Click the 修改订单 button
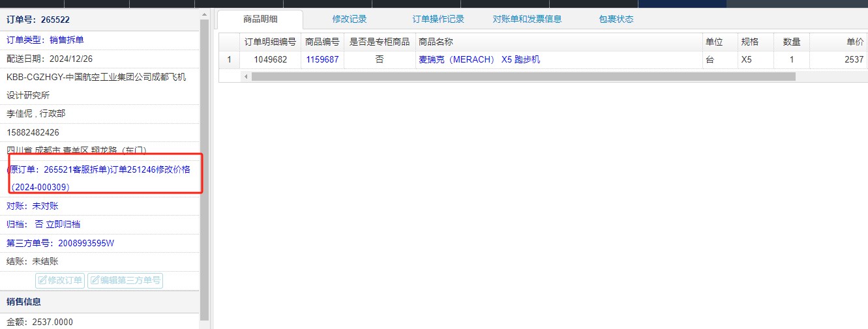Image resolution: width=868 pixels, height=329 pixels. 60,280
